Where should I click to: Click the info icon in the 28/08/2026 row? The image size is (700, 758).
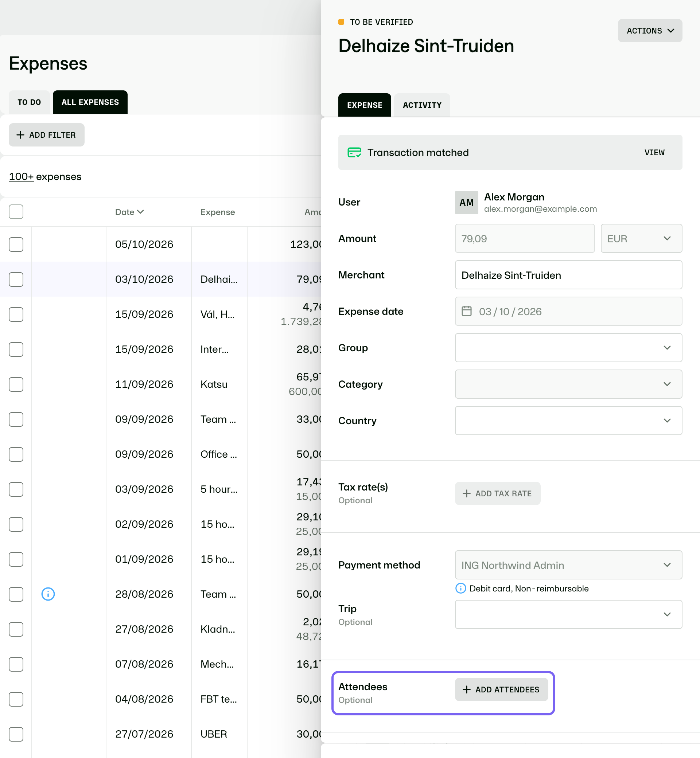48,594
